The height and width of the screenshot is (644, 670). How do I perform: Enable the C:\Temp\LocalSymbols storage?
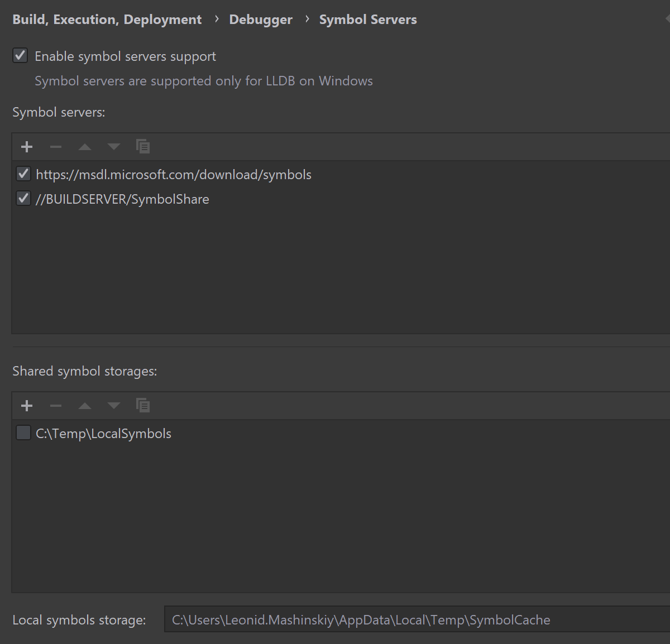point(23,432)
